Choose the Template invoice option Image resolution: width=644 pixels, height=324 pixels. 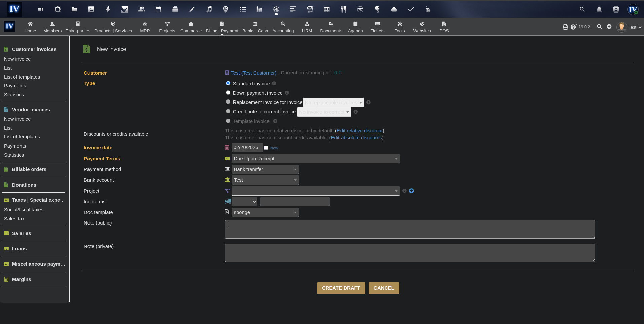(x=228, y=121)
